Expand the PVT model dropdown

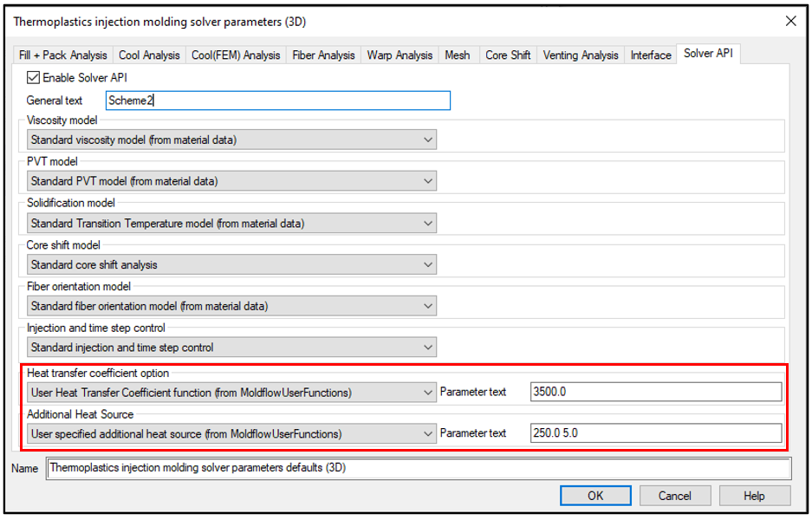(x=427, y=181)
